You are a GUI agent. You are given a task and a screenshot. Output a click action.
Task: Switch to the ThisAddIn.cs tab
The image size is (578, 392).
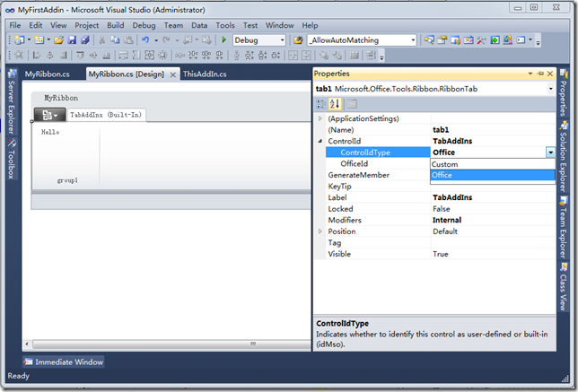(205, 74)
